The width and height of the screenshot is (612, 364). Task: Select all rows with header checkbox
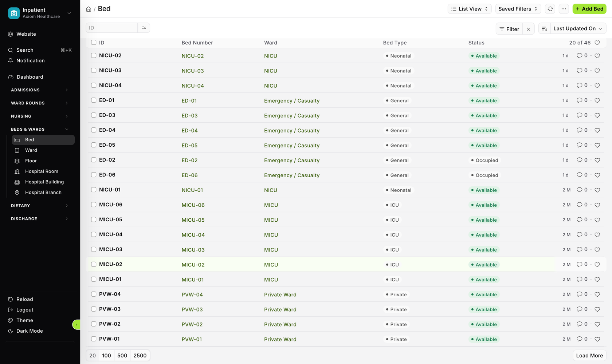pyautogui.click(x=94, y=43)
